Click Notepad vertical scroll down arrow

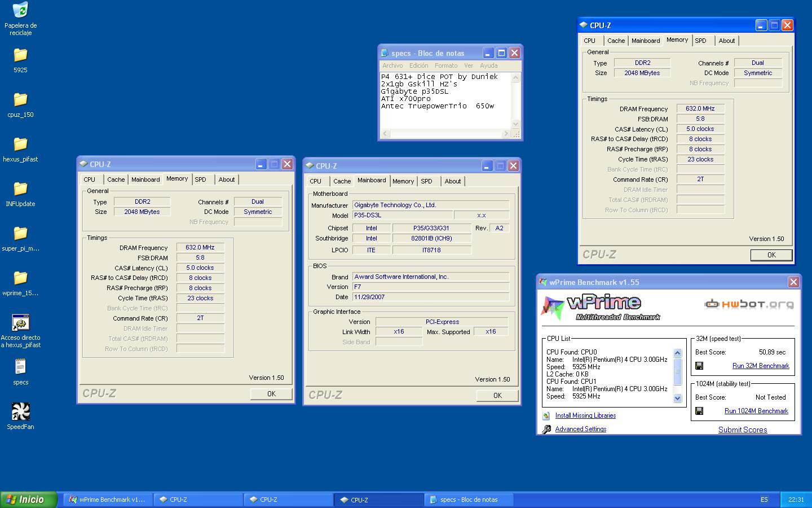[515, 124]
